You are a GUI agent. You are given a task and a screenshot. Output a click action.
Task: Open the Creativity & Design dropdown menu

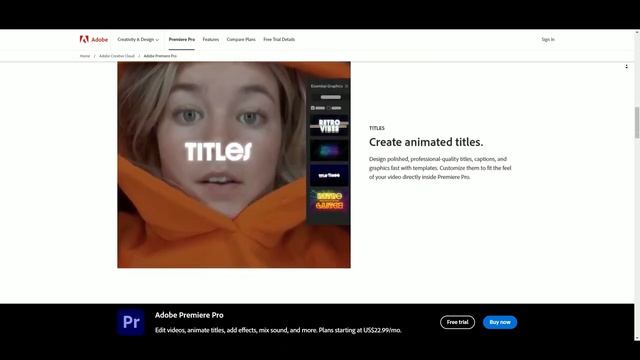pos(138,40)
